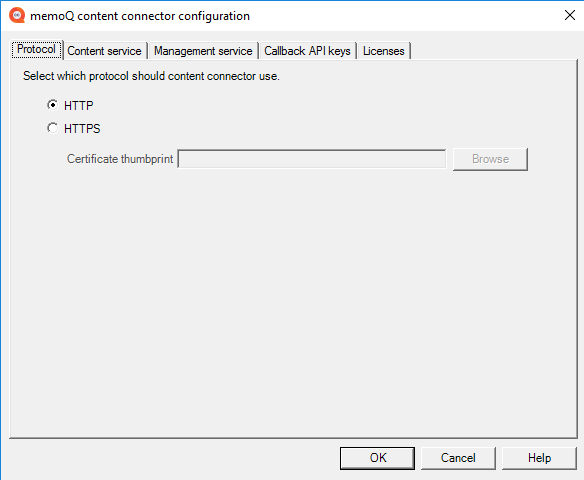Click the empty area of Protocol panel
The height and width of the screenshot is (480, 584).
pyautogui.click(x=293, y=298)
